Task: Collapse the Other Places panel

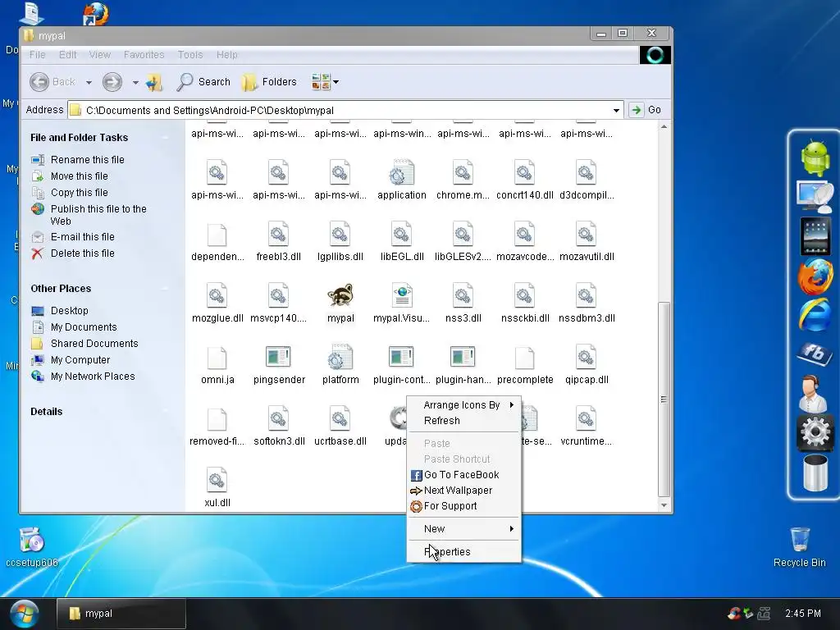Action: click(165, 288)
